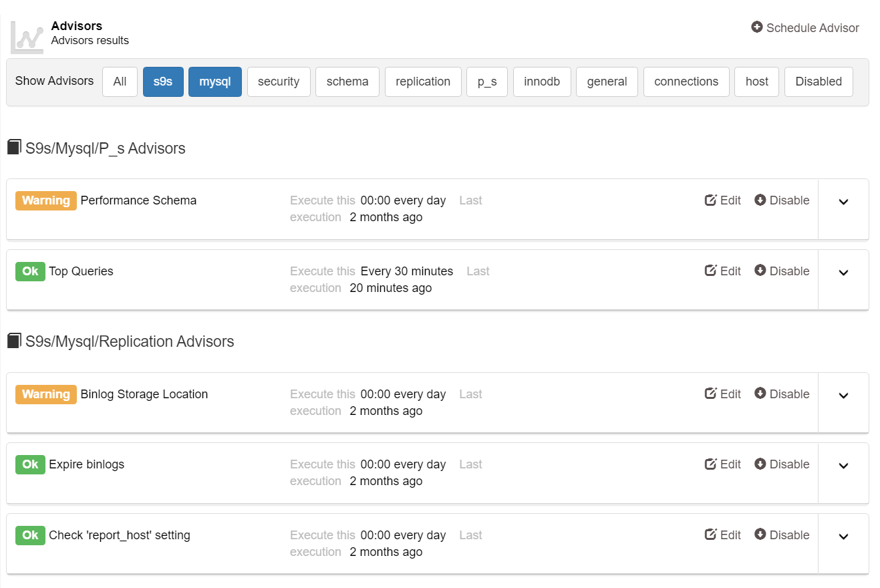Click the Disable arrow icon for Expire binlogs
This screenshot has width=880, height=588.
[x=760, y=464]
